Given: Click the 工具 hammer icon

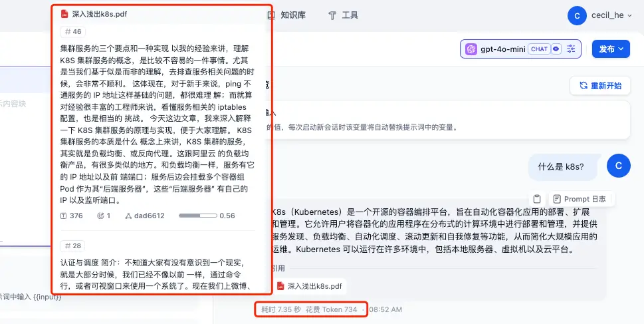Looking at the screenshot, I should (332, 15).
